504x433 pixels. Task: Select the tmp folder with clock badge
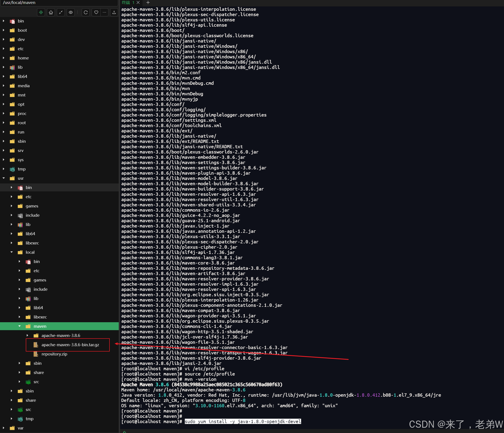pyautogui.click(x=22, y=169)
